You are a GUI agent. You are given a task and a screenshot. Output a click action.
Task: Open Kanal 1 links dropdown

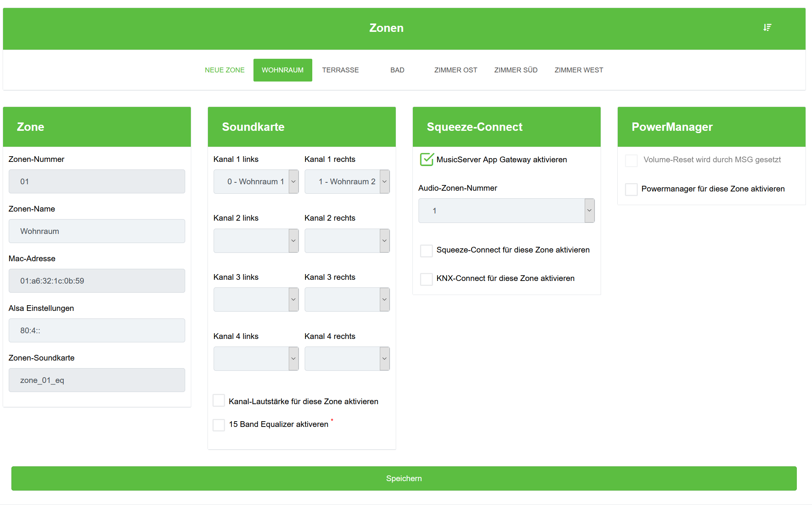tap(256, 182)
